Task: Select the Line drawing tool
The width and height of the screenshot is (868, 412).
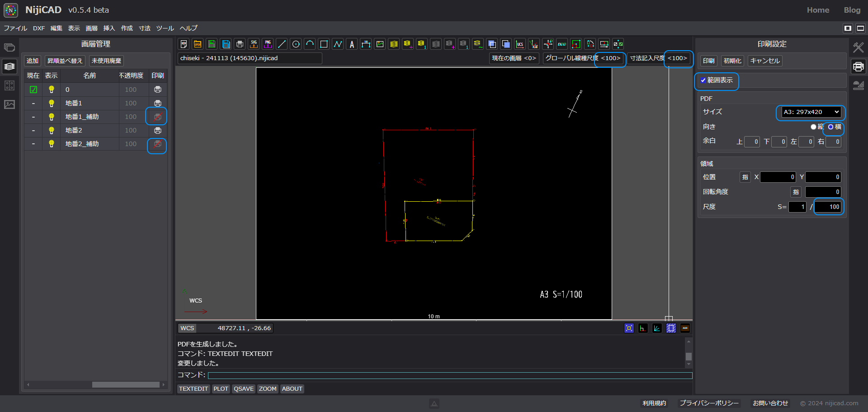Action: tap(282, 44)
